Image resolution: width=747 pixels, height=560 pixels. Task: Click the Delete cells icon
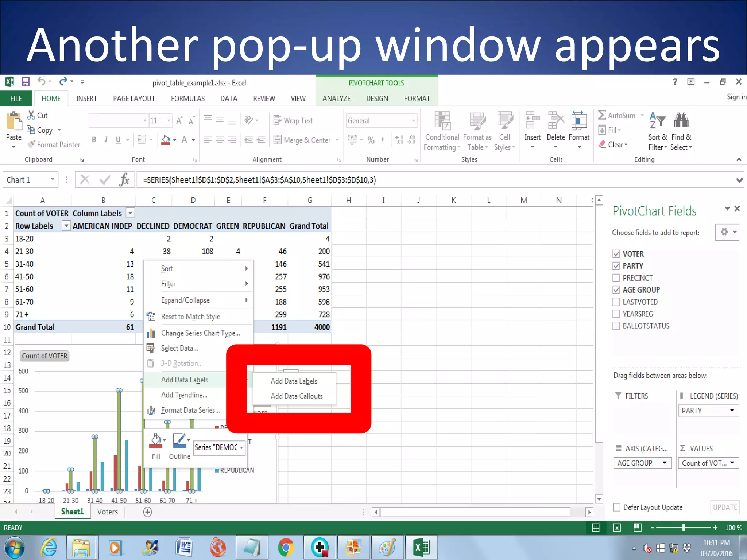[x=556, y=120]
